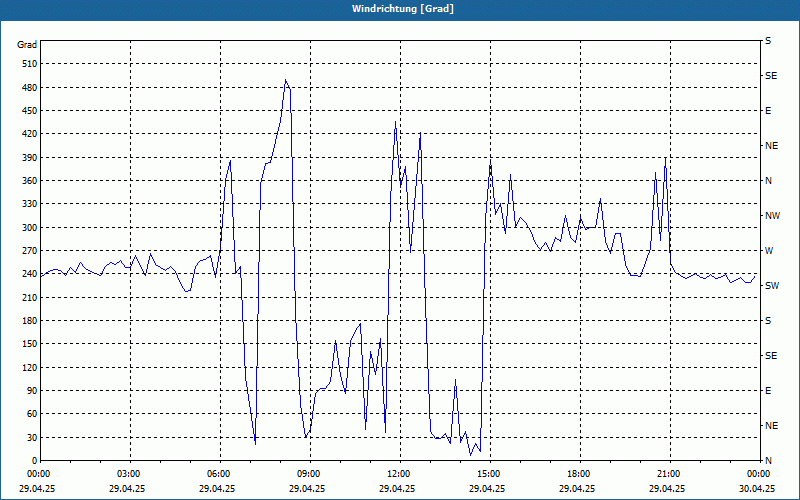The width and height of the screenshot is (800, 500).
Task: Select the 06:00 time label
Action: [217, 474]
